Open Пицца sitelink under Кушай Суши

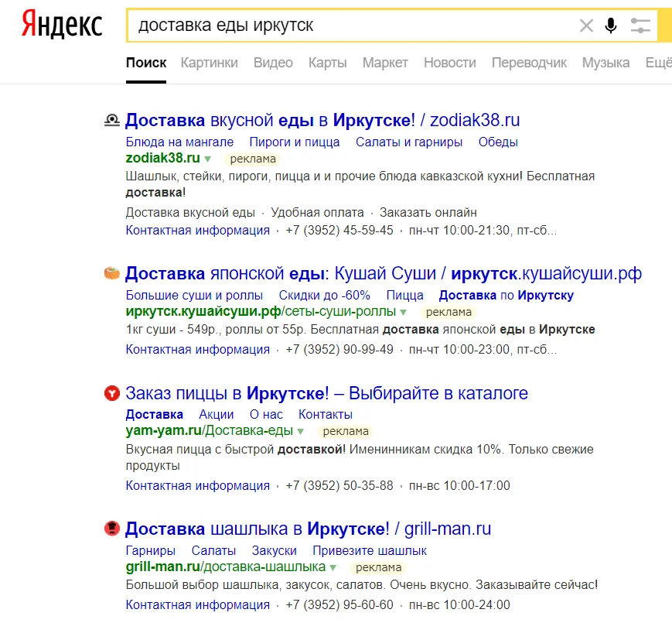404,295
